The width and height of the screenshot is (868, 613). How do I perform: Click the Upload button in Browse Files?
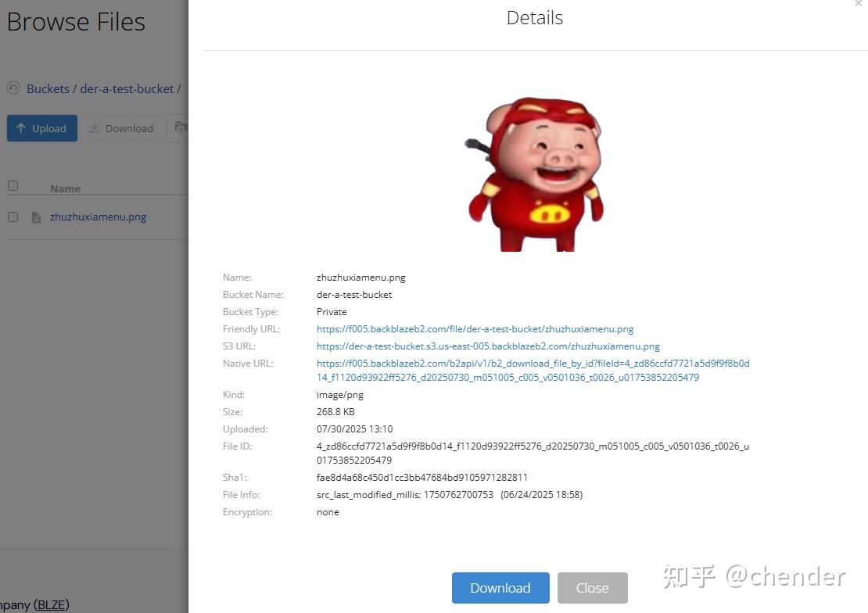pyautogui.click(x=42, y=128)
